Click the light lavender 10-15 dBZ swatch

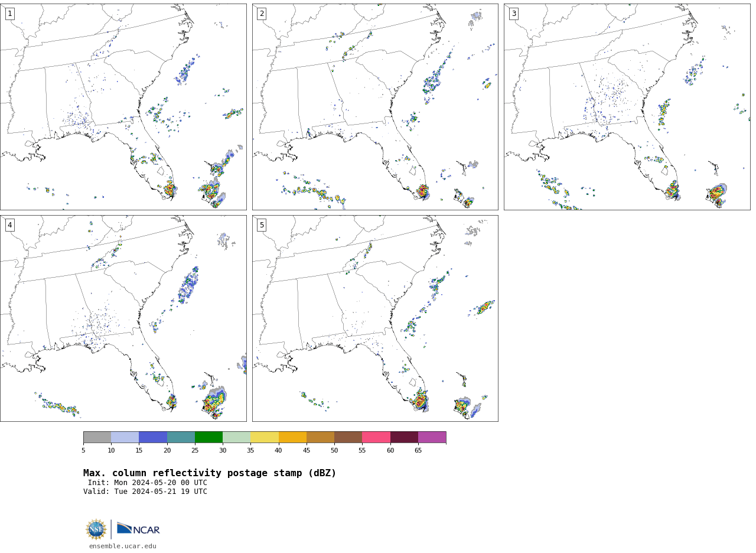[125, 437]
